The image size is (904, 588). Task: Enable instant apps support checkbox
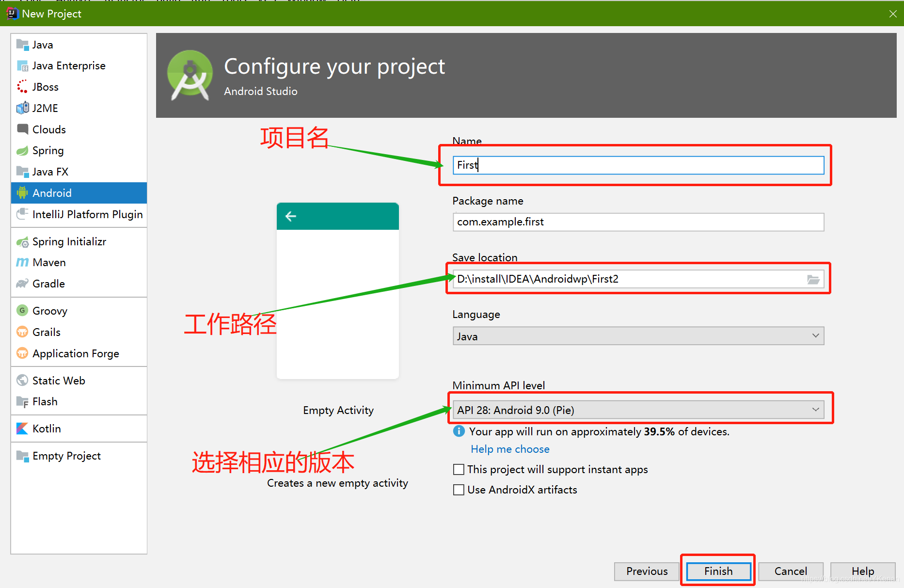(x=459, y=469)
